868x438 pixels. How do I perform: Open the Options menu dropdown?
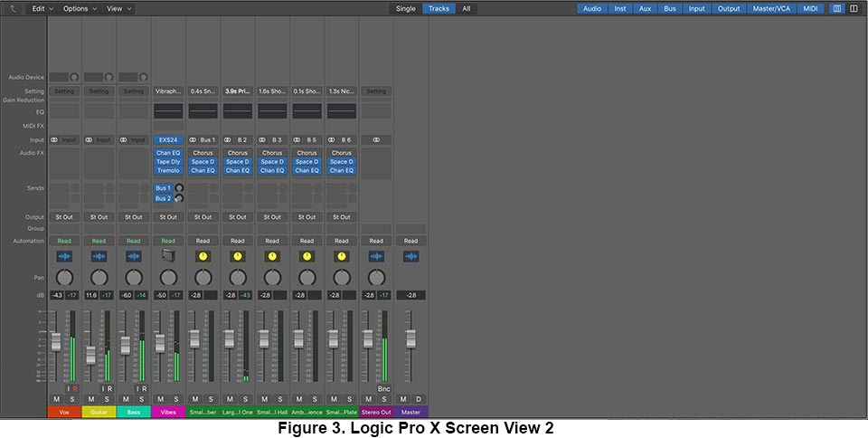(80, 8)
